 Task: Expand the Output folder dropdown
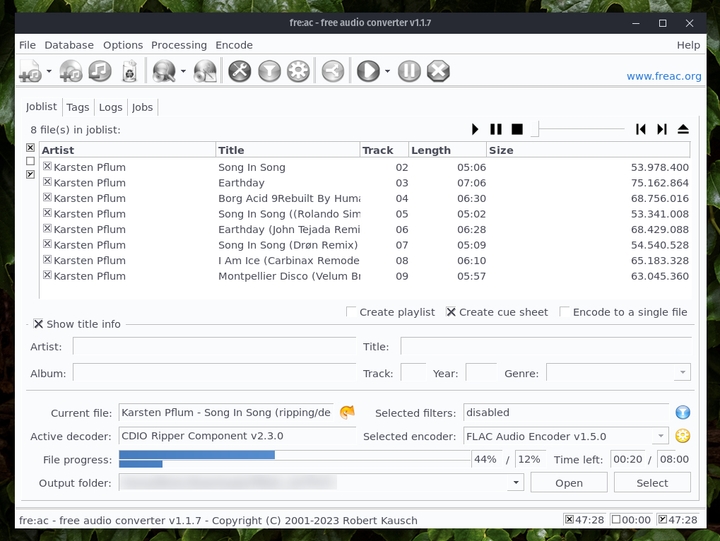(x=516, y=482)
